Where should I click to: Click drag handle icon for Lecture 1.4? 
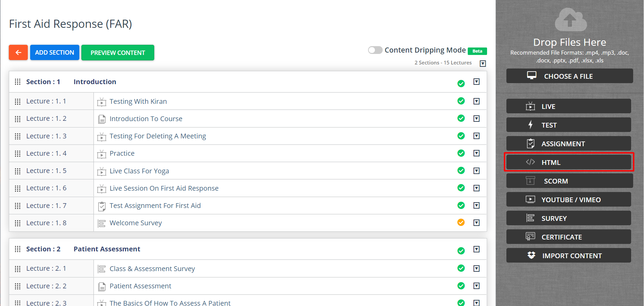[x=18, y=154]
